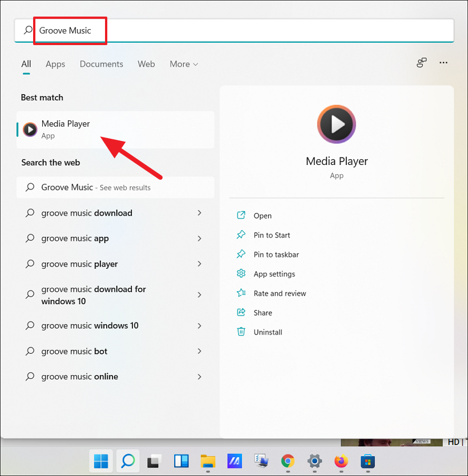
Task: Open Firefox from the taskbar
Action: pos(341,461)
